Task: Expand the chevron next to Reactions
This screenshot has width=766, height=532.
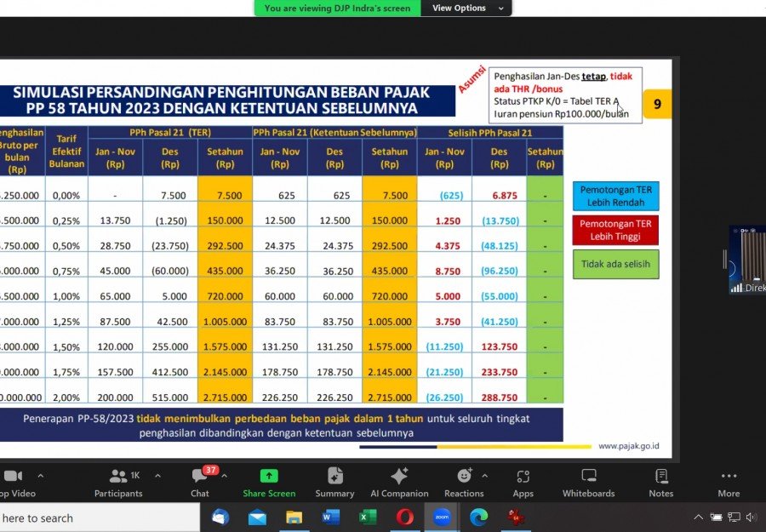Action: 485,475
